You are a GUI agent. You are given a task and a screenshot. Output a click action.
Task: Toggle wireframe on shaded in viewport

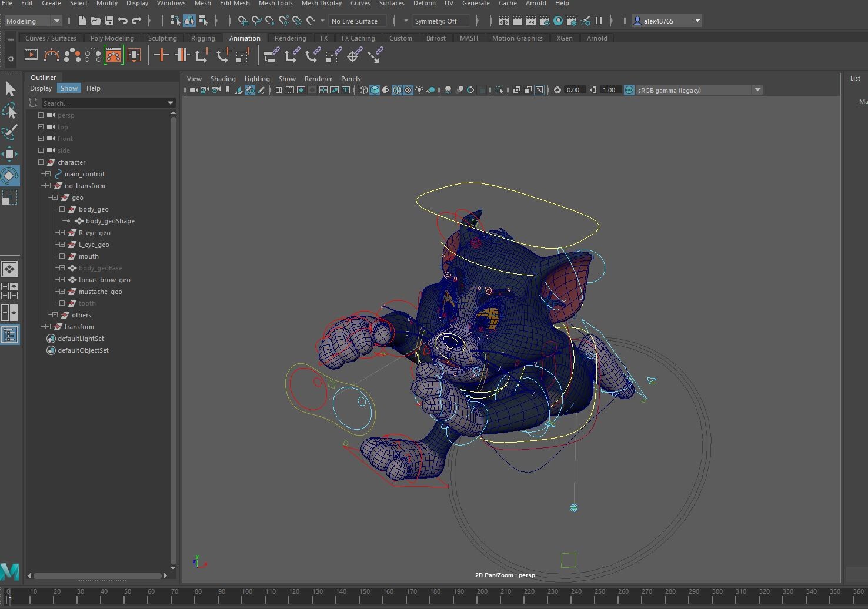point(397,90)
